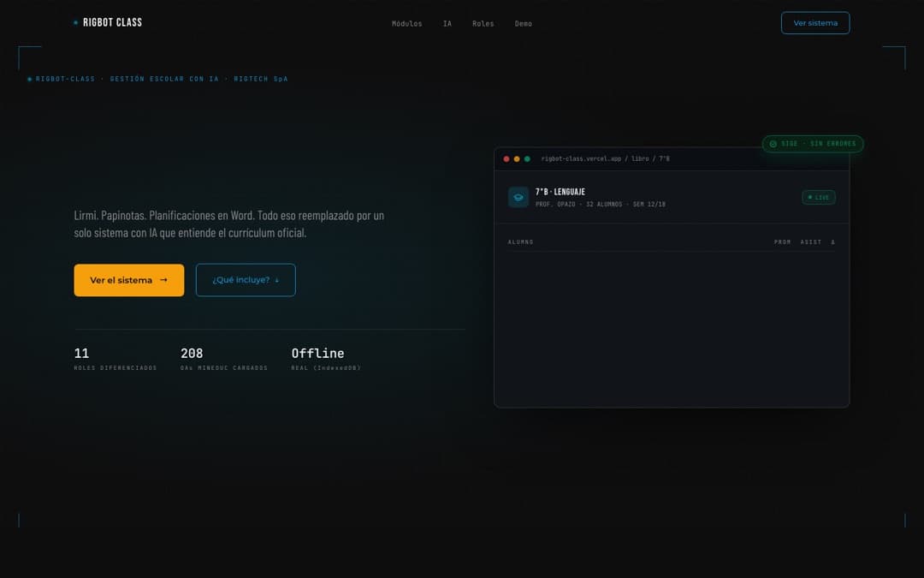Click the rigbot-class.vercel.app / libro URL text
The image size is (924, 578).
point(605,158)
